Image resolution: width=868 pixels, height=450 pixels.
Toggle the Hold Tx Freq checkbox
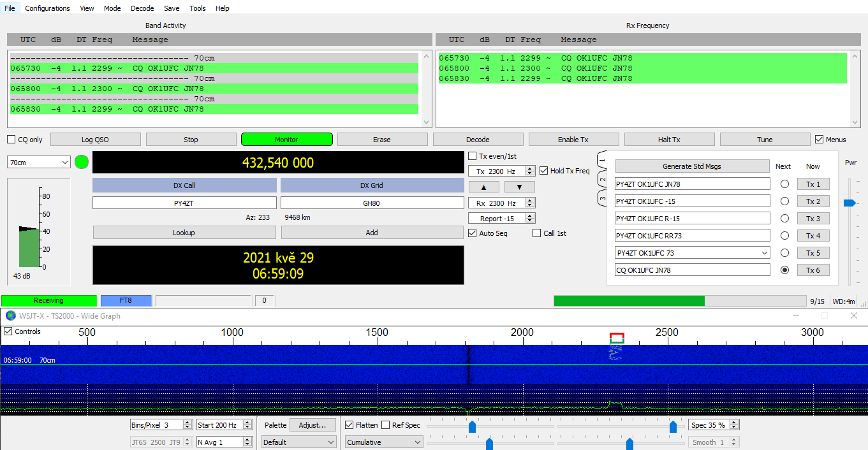click(x=544, y=171)
